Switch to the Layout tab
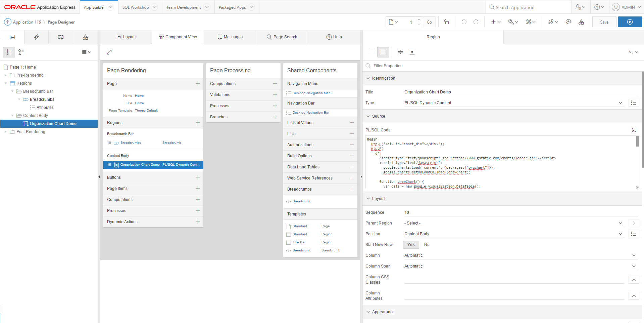The width and height of the screenshot is (644, 323). tap(126, 37)
